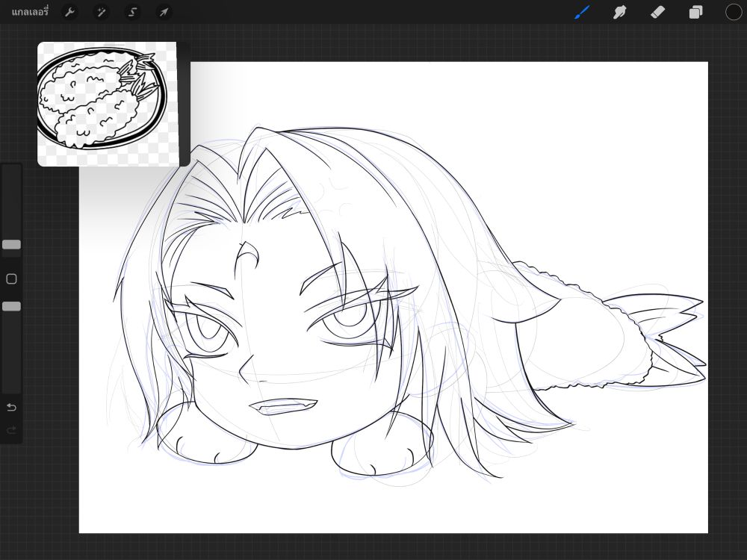Image resolution: width=747 pixels, height=560 pixels.
Task: Tap the square Modify button in sidebar
Action: pyautogui.click(x=11, y=279)
